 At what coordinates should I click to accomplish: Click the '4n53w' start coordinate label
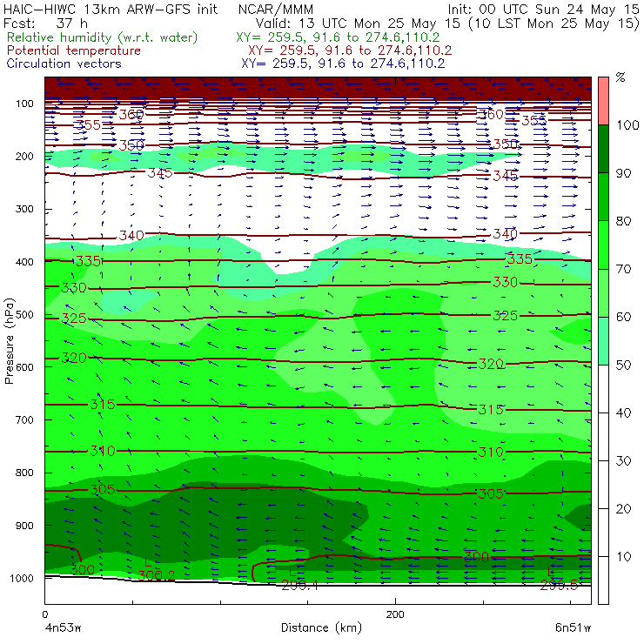[63, 627]
